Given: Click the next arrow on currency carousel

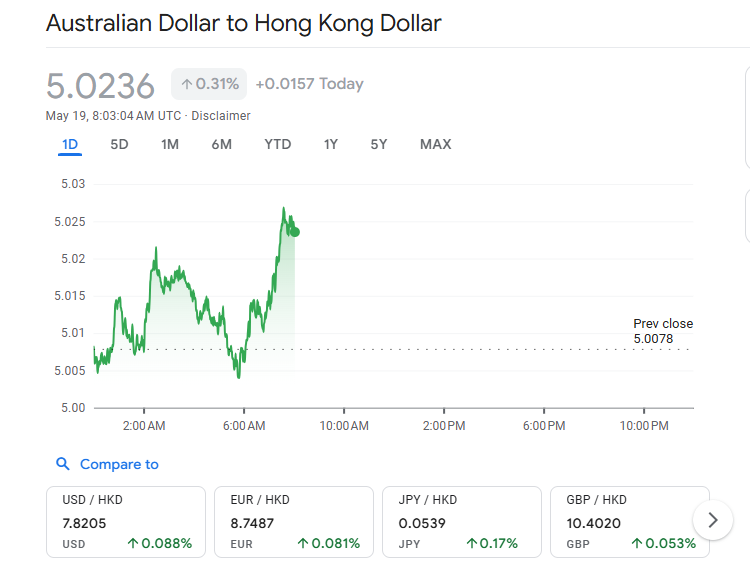Looking at the screenshot, I should [713, 520].
